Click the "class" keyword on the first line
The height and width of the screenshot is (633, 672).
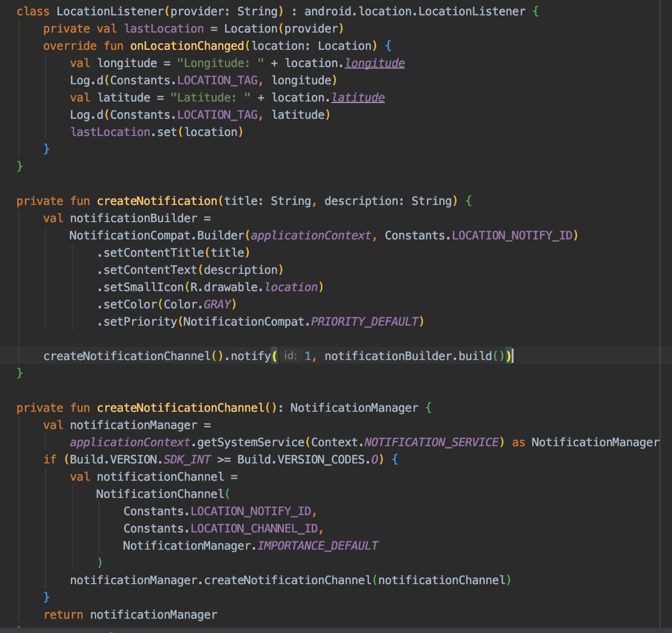pos(33,11)
